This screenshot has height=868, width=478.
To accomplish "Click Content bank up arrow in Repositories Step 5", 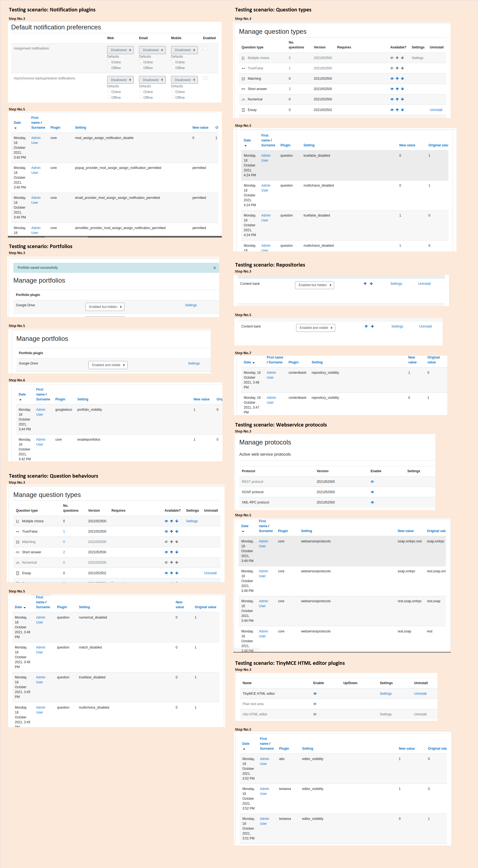I will [x=366, y=326].
